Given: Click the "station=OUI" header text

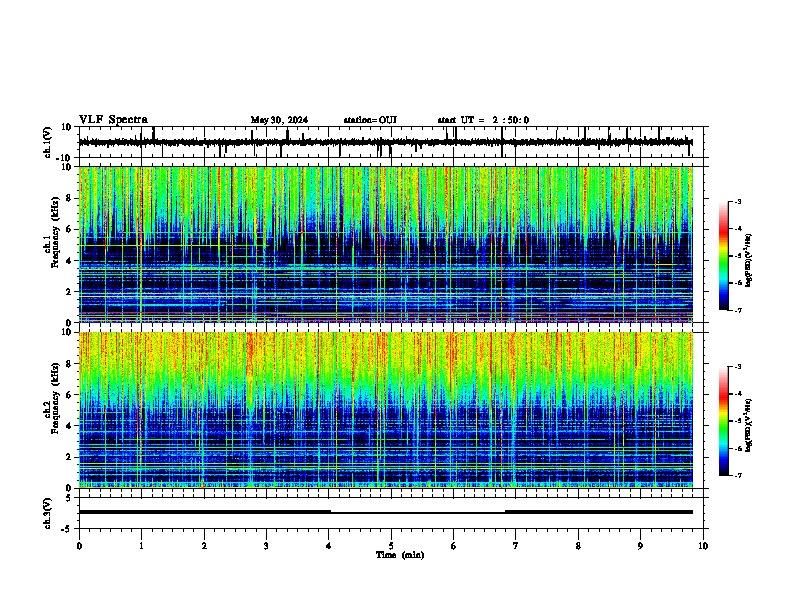Looking at the screenshot, I should [x=370, y=120].
